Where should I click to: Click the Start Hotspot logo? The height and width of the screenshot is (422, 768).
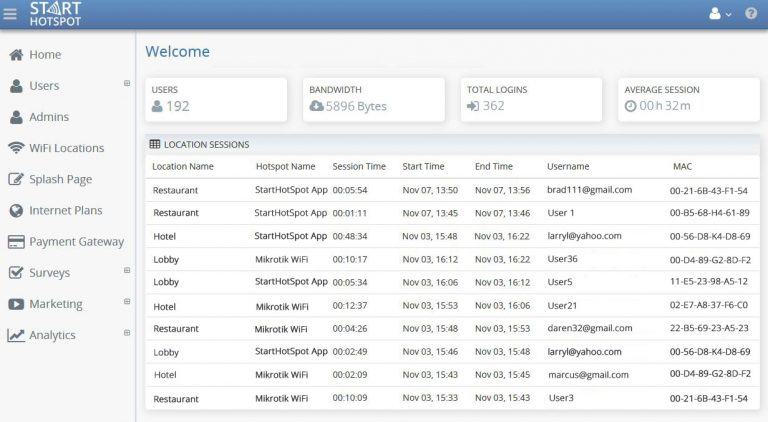[55, 13]
